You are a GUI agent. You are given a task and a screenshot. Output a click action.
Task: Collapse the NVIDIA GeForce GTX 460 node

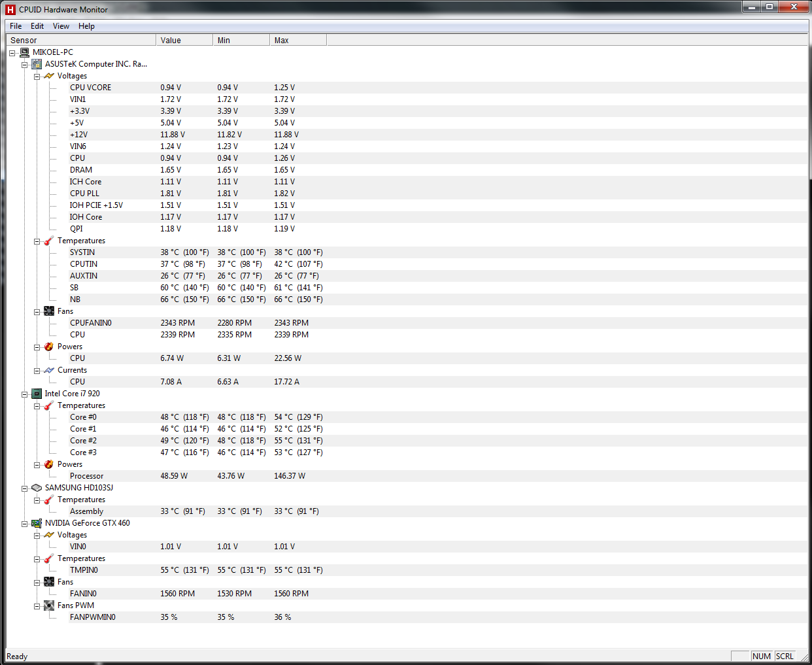click(25, 524)
